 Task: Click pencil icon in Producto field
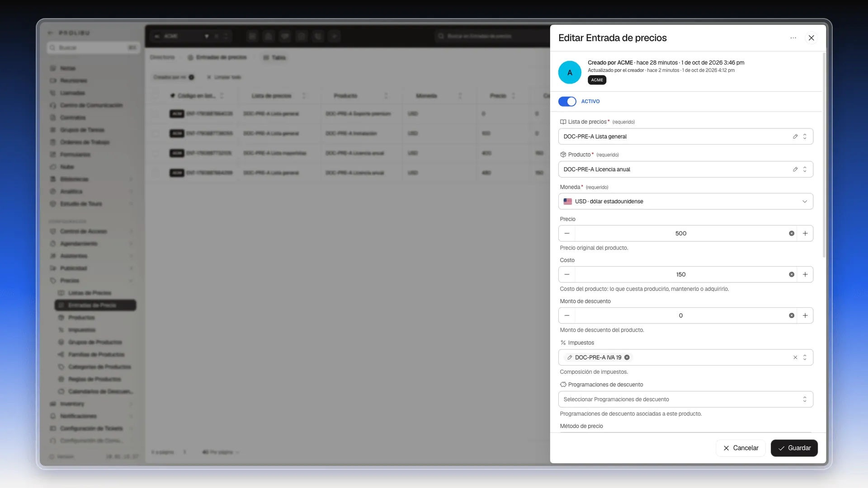(795, 169)
